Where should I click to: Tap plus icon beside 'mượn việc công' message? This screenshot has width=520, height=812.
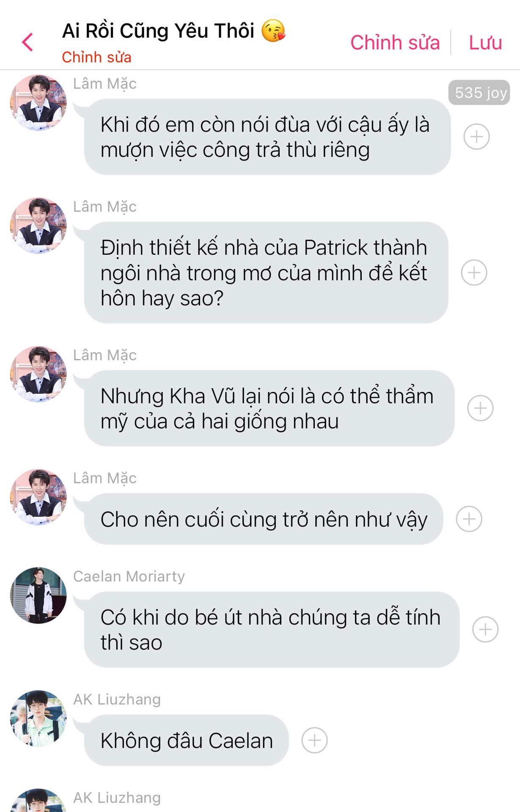[476, 137]
